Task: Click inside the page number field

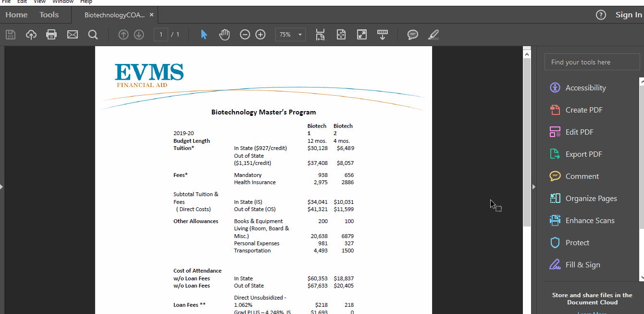Action: tap(161, 34)
